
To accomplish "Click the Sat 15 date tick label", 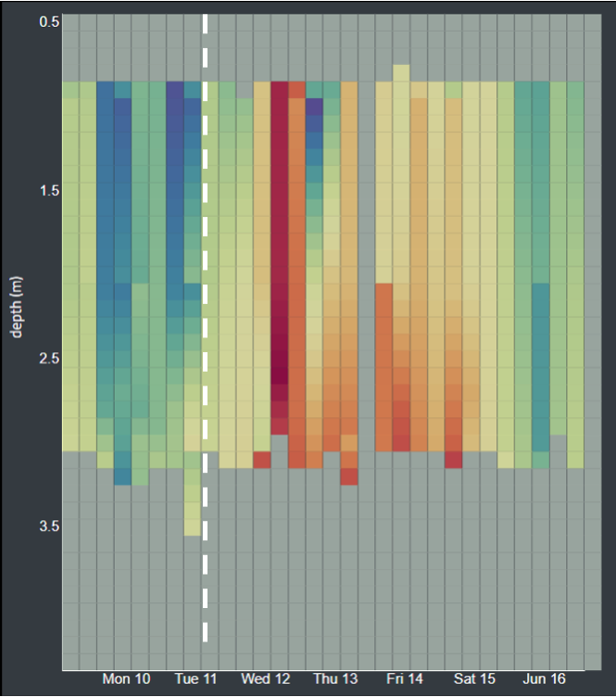I will click(474, 679).
